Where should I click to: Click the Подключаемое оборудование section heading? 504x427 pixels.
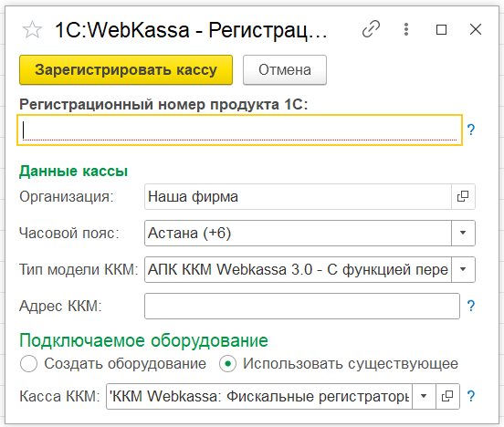143,340
